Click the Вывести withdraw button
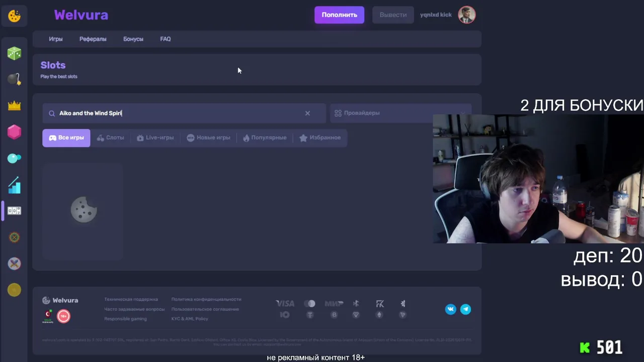644x362 pixels. pyautogui.click(x=393, y=15)
